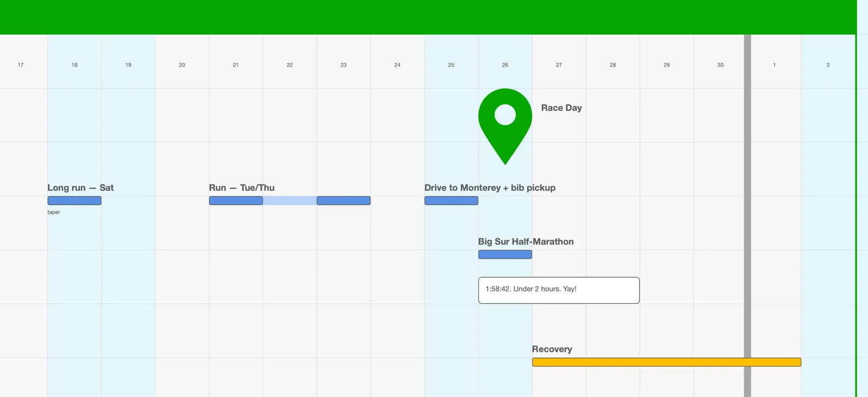Select the Long run — Sat task bar
Screen dimensions: 868x397
74,201
